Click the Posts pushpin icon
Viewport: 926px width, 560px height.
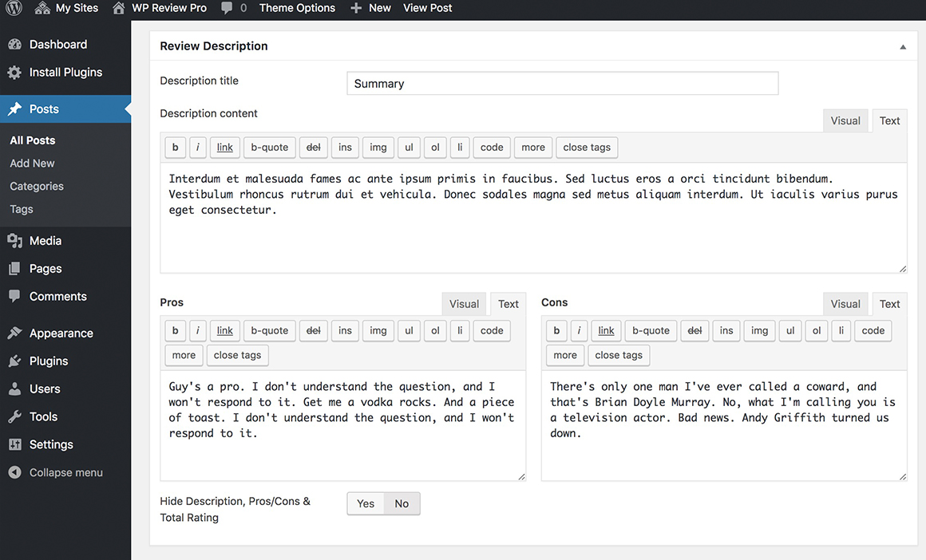click(14, 108)
